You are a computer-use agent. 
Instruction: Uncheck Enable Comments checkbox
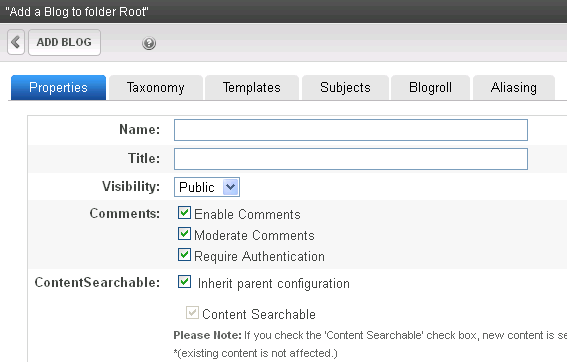(x=184, y=213)
